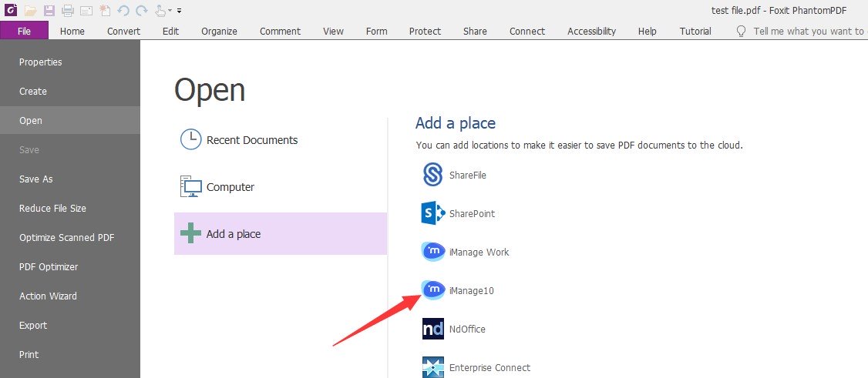Click the SharePoint logo icon
868x378 pixels.
[433, 213]
